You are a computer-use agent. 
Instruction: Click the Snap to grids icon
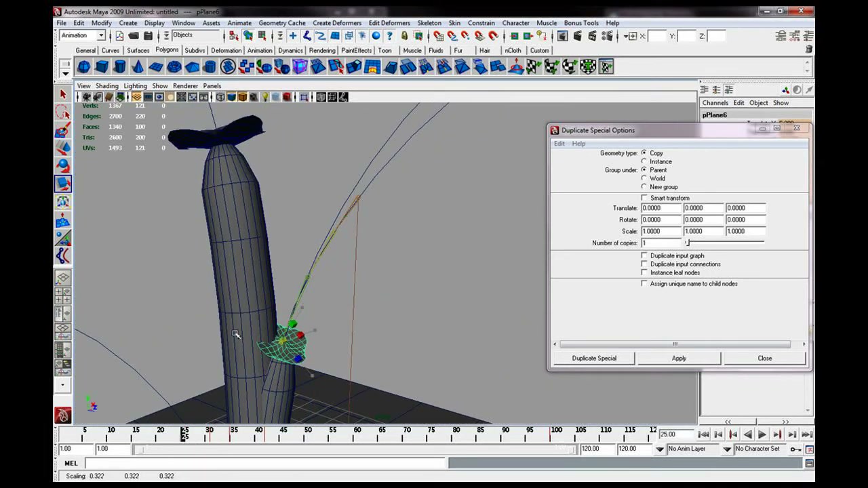(438, 36)
